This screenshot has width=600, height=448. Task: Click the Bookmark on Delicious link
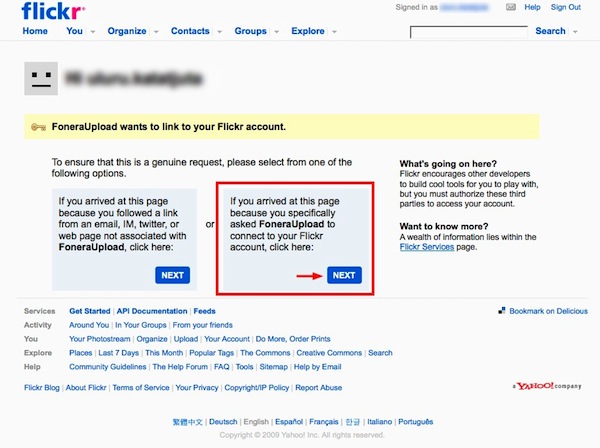tap(548, 311)
